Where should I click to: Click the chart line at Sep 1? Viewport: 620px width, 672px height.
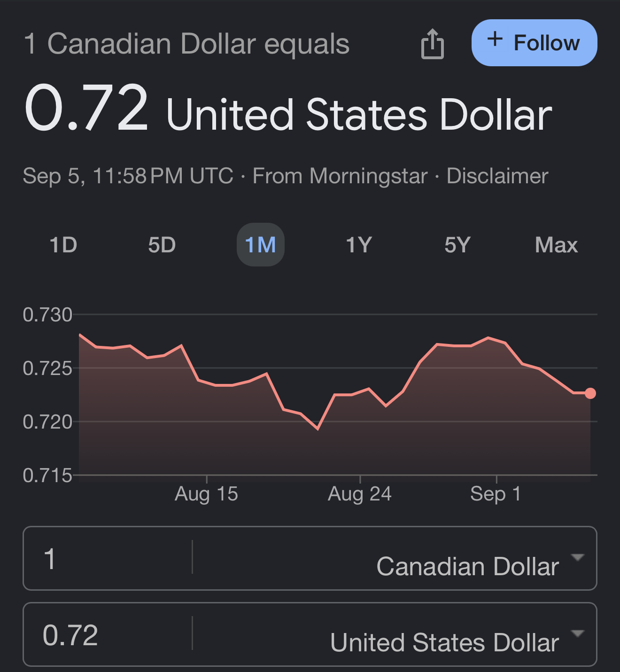496,340
